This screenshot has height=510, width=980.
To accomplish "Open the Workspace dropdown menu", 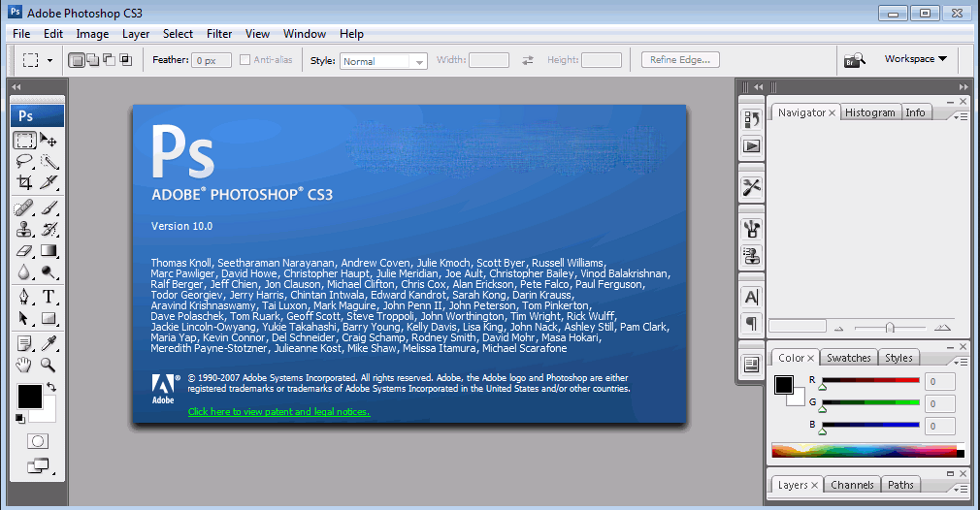I will 916,59.
